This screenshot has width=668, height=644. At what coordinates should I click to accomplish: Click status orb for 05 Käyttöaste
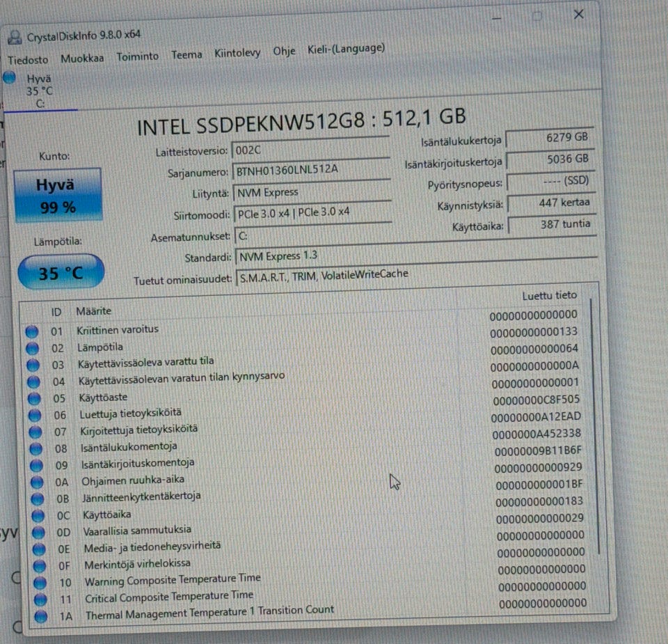34,398
